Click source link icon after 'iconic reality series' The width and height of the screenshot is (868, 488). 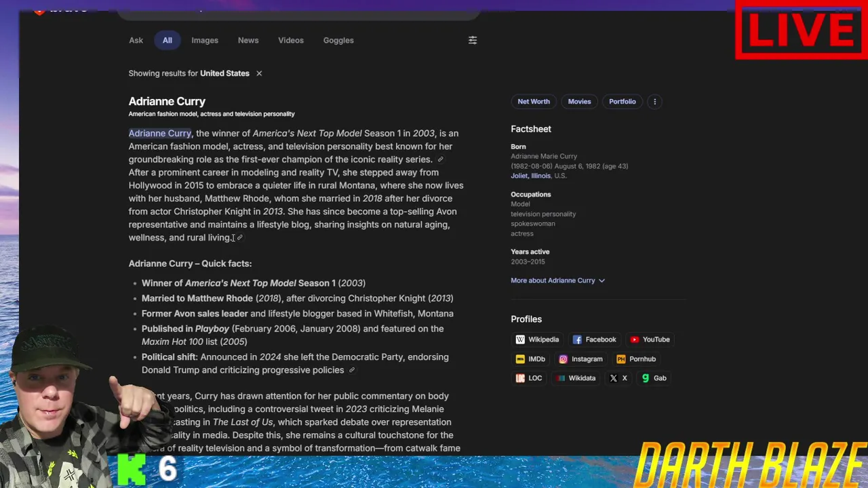(x=440, y=160)
